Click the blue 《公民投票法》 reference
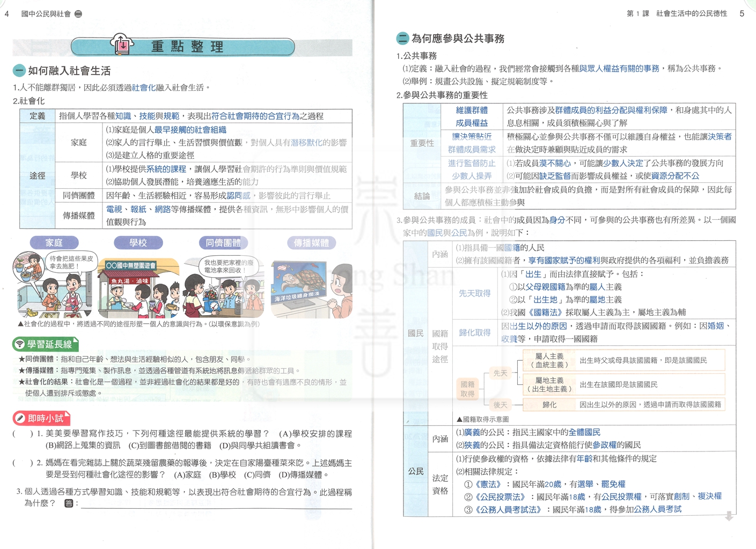Image resolution: width=756 pixels, height=549 pixels. pyautogui.click(x=500, y=497)
